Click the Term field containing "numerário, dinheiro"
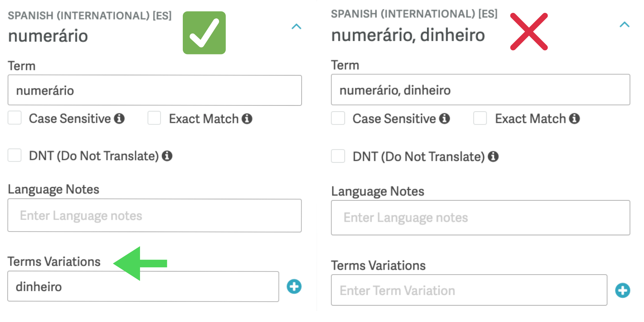The height and width of the screenshot is (322, 644). pos(480,90)
